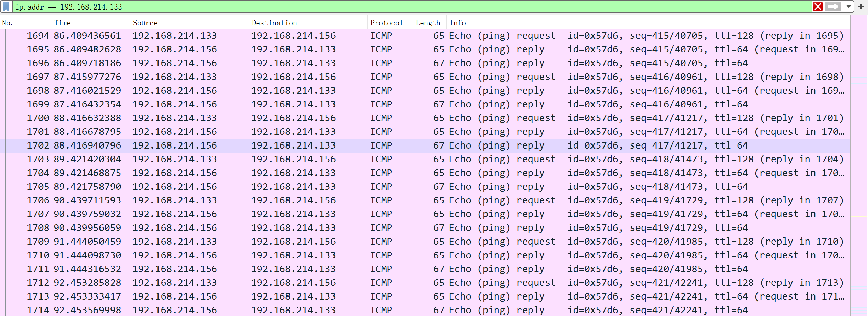Click the Destination column header
The width and height of the screenshot is (868, 316).
pos(307,23)
